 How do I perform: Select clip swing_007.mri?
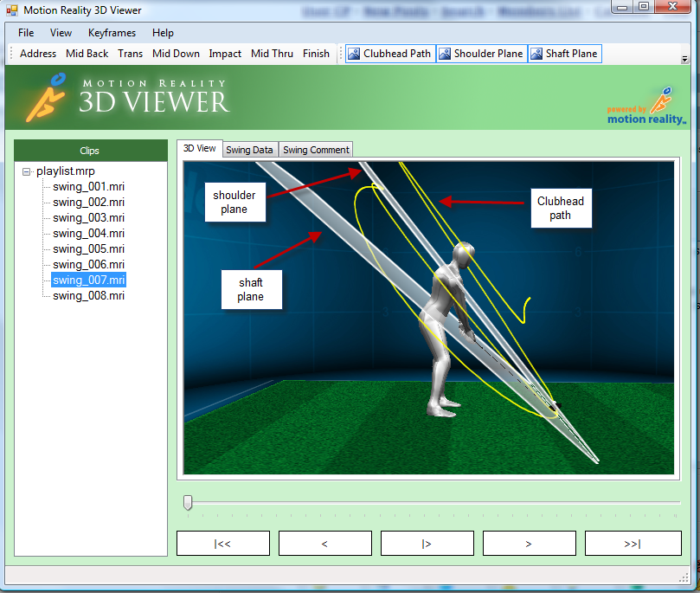click(88, 280)
